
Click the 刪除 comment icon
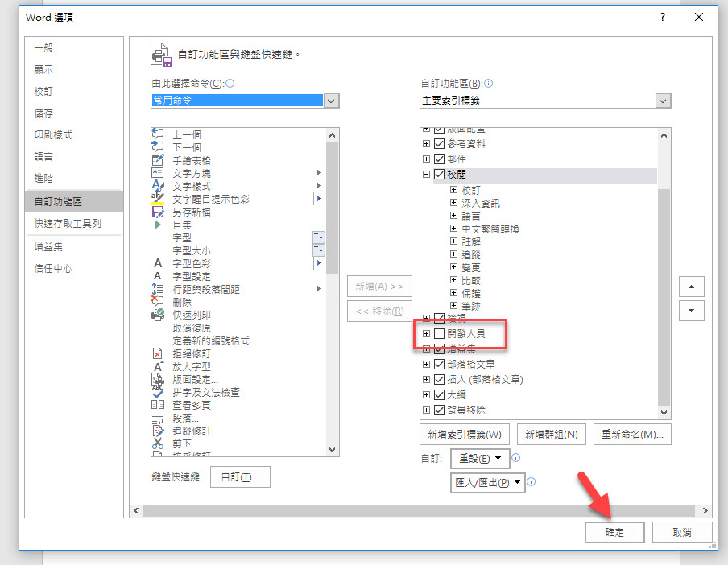point(157,302)
